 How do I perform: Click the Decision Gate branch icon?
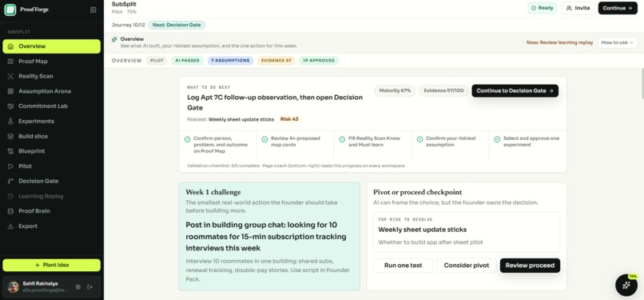pyautogui.click(x=10, y=182)
